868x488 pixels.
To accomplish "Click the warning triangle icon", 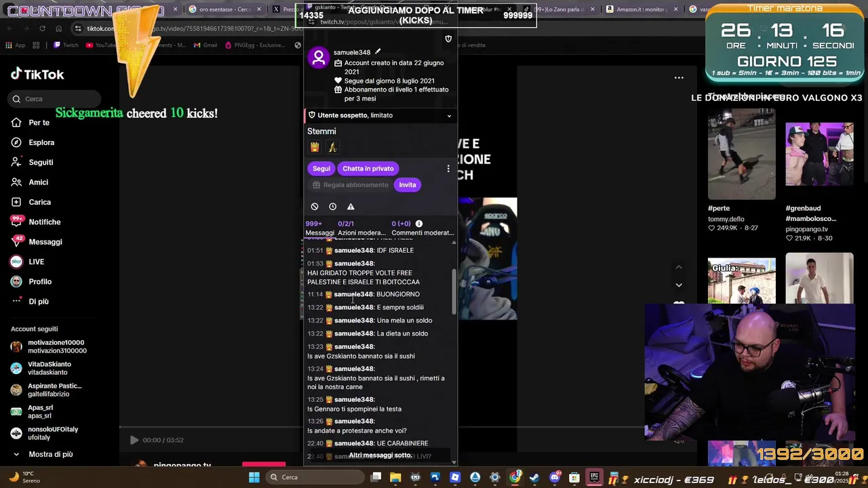I will pyautogui.click(x=351, y=207).
